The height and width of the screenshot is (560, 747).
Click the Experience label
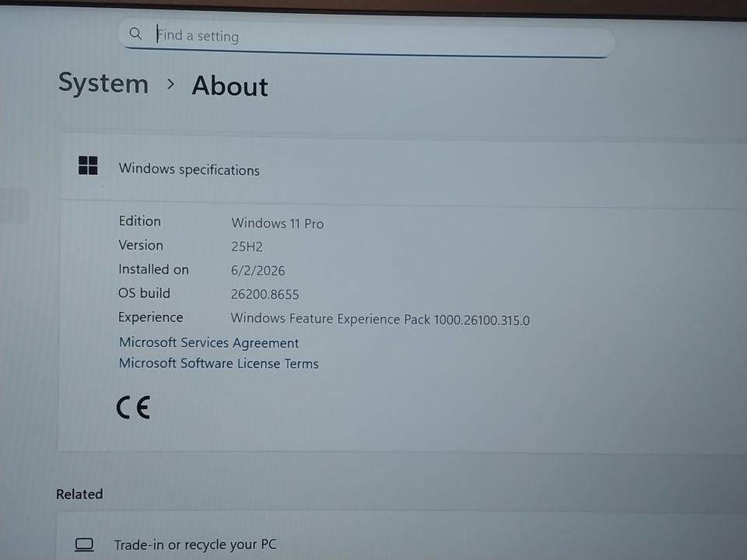tap(150, 317)
